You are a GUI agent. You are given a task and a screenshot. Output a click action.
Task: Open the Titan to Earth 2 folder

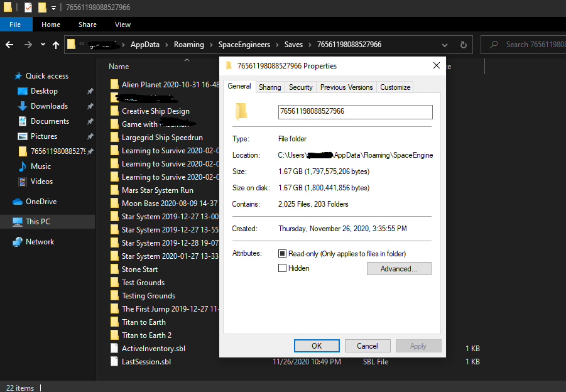coord(146,335)
